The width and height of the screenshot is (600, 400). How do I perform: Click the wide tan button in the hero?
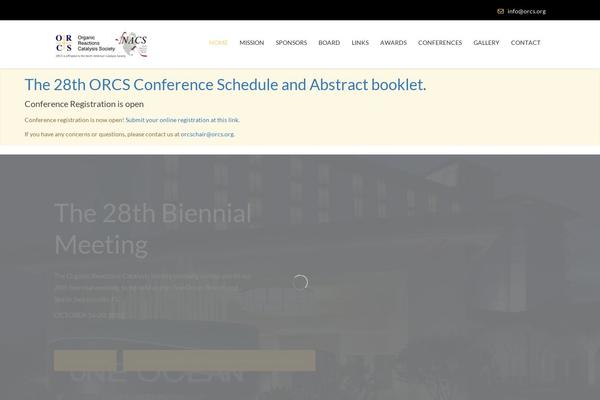[x=219, y=360]
